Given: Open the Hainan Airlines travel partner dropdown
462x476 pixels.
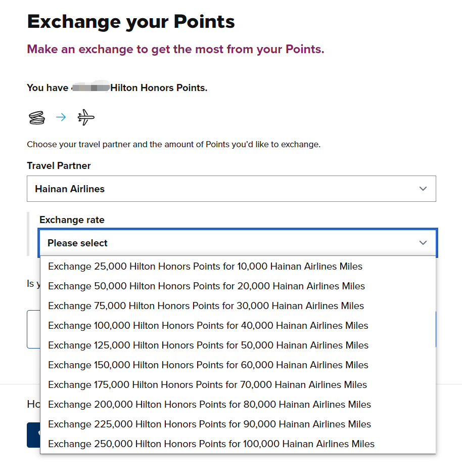Looking at the screenshot, I should (x=231, y=189).
